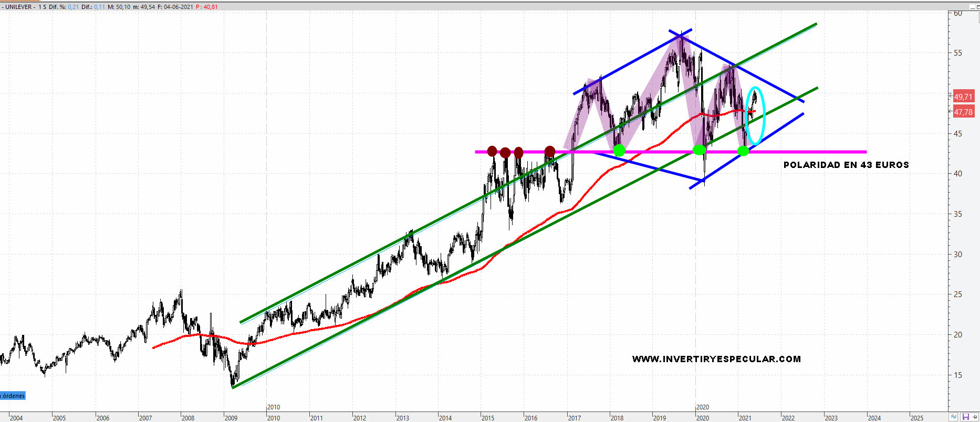980x422 pixels.
Task: Click the blue órdenes tag
Action: pyautogui.click(x=13, y=396)
